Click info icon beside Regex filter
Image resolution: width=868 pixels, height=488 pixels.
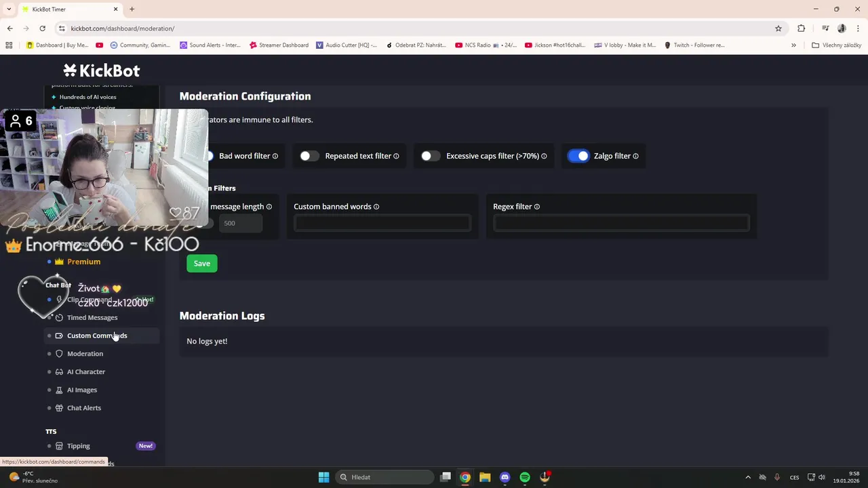[537, 207]
